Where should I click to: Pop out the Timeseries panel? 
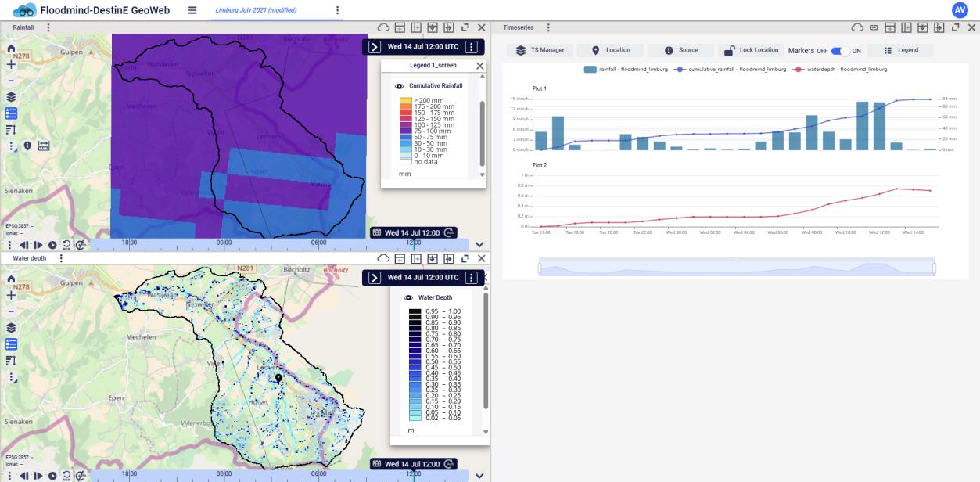[x=956, y=27]
